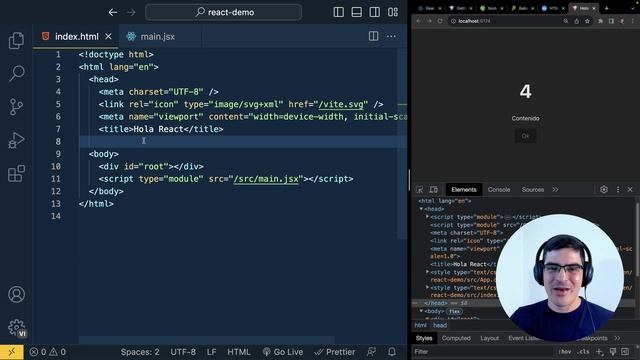This screenshot has height=360, width=640.
Task: Switch to main.jsx editor tab
Action: [158, 36]
